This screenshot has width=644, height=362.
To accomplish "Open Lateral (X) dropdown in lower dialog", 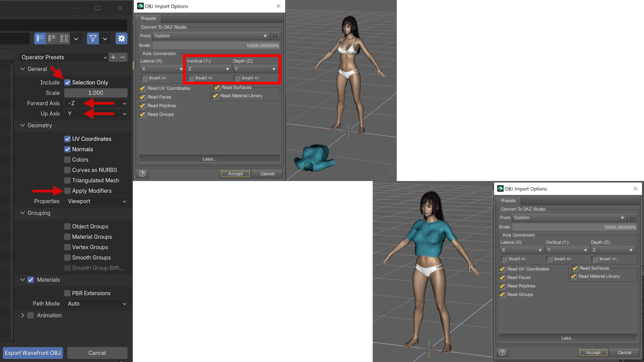I will (x=522, y=250).
